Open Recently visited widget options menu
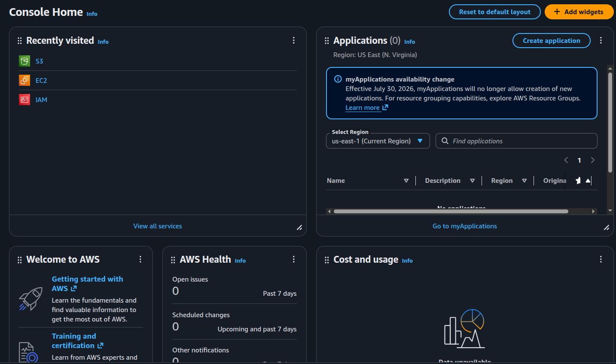This screenshot has width=616, height=364. pos(294,40)
